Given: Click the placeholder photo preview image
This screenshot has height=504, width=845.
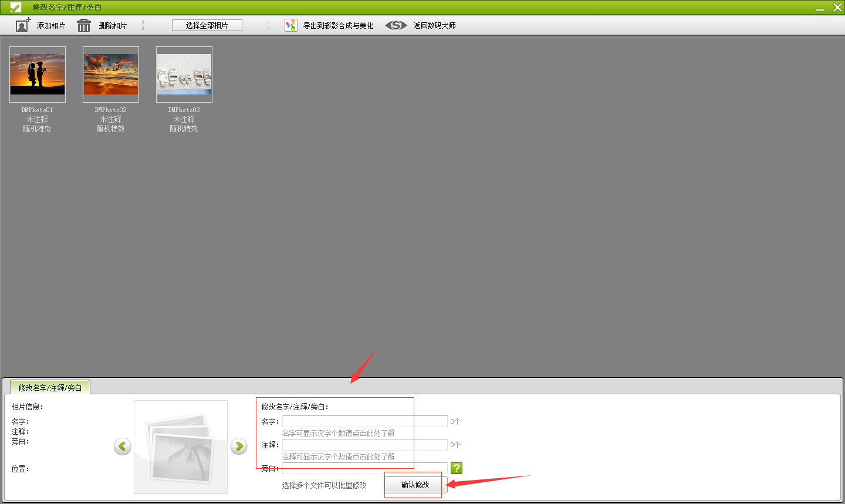Looking at the screenshot, I should (181, 447).
